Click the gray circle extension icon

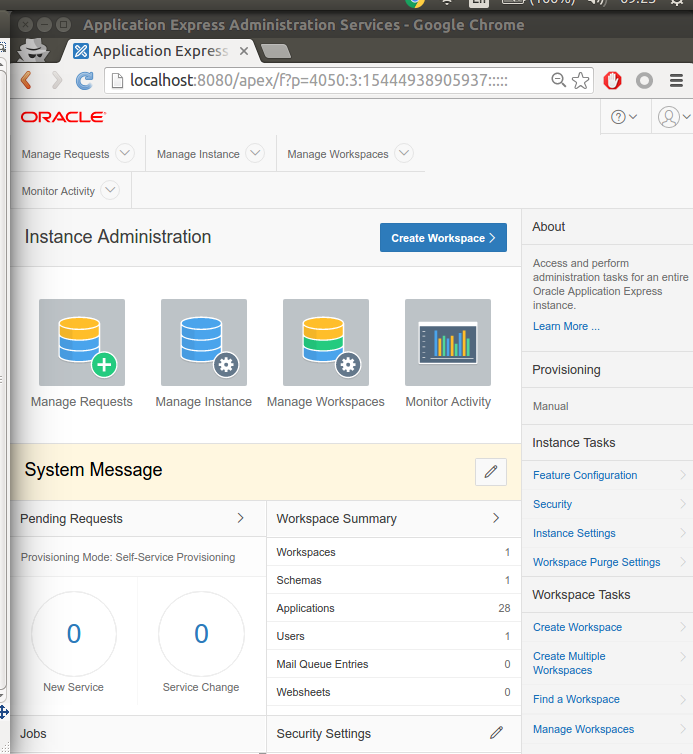(644, 80)
